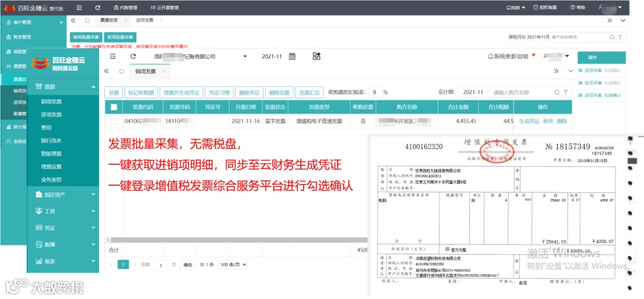
Task: Click 删除发票 button
Action: pyautogui.click(x=279, y=92)
